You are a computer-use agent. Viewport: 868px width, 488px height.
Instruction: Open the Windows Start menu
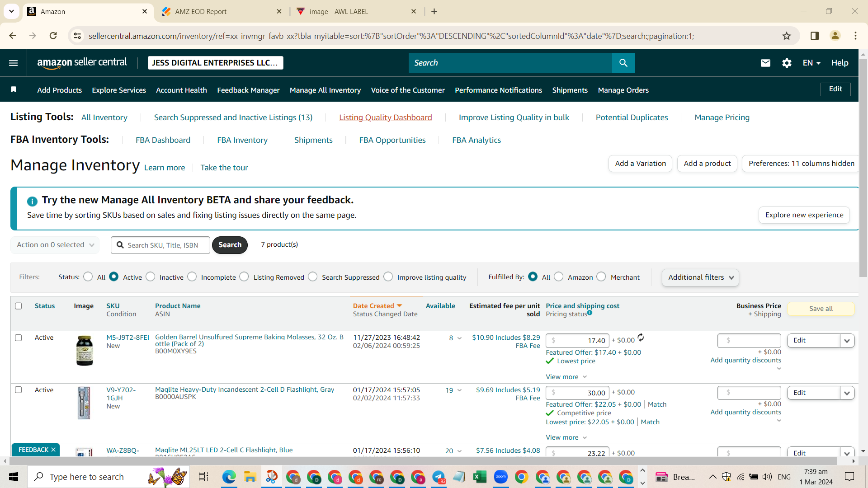pyautogui.click(x=14, y=477)
